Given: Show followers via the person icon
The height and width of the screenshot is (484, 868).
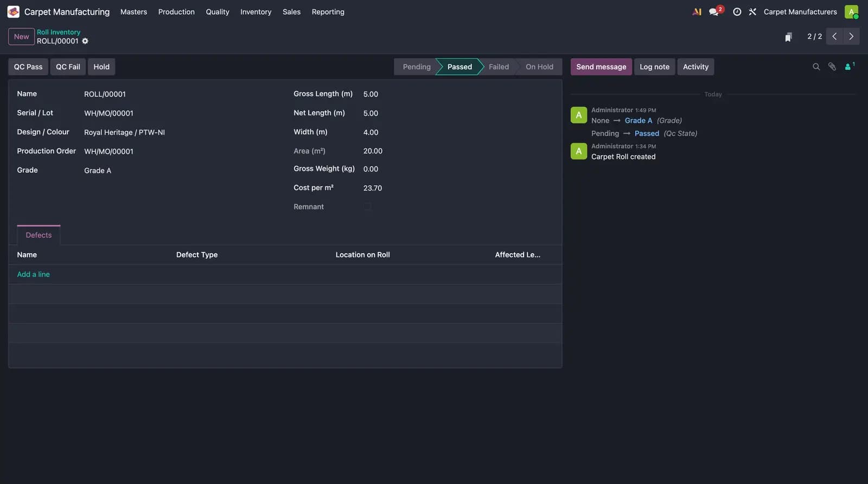Looking at the screenshot, I should pyautogui.click(x=850, y=66).
